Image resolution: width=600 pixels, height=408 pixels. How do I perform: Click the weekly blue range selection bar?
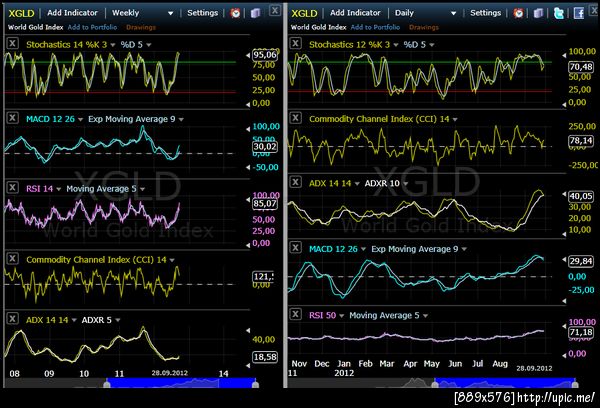pos(181,383)
